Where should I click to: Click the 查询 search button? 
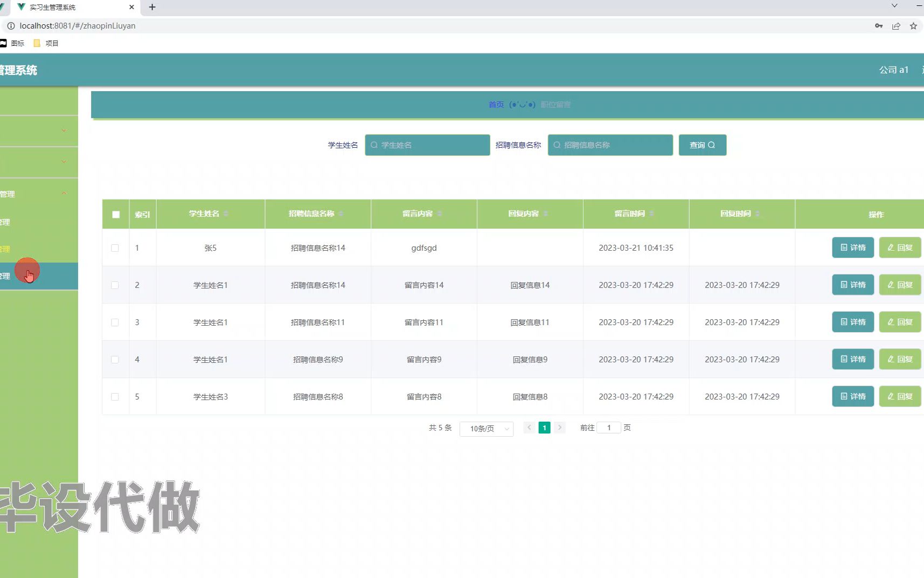[x=703, y=145]
